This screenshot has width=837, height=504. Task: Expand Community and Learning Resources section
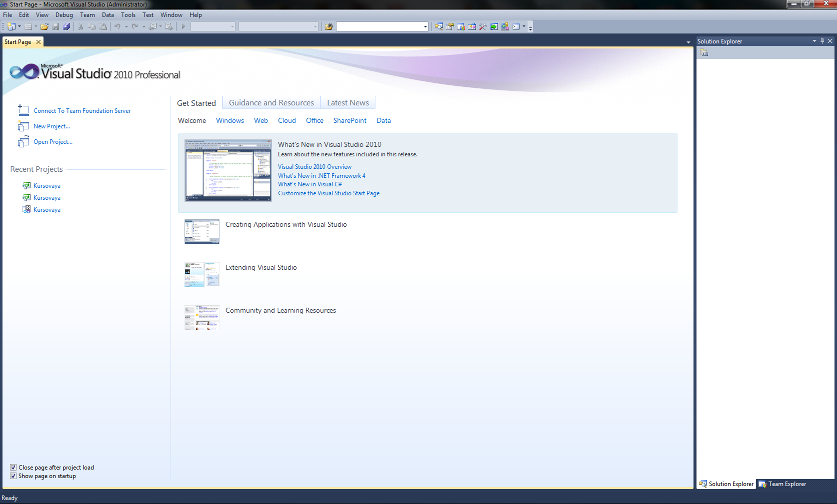point(280,311)
